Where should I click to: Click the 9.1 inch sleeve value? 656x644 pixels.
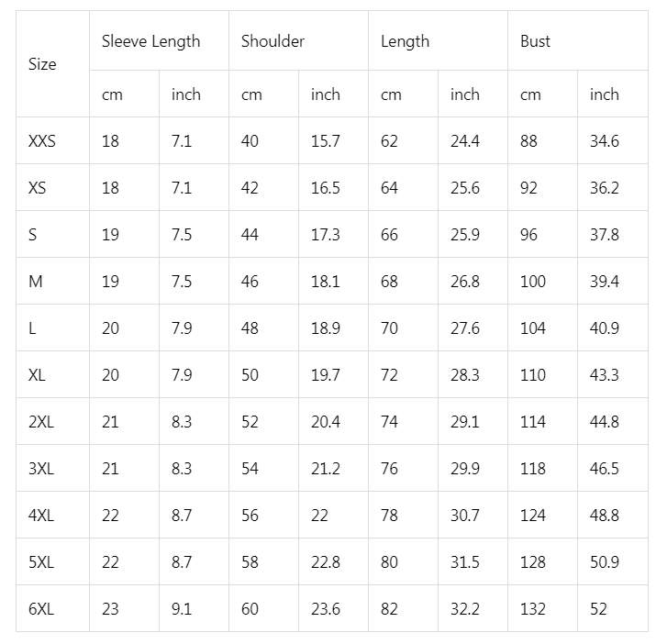[x=181, y=609]
